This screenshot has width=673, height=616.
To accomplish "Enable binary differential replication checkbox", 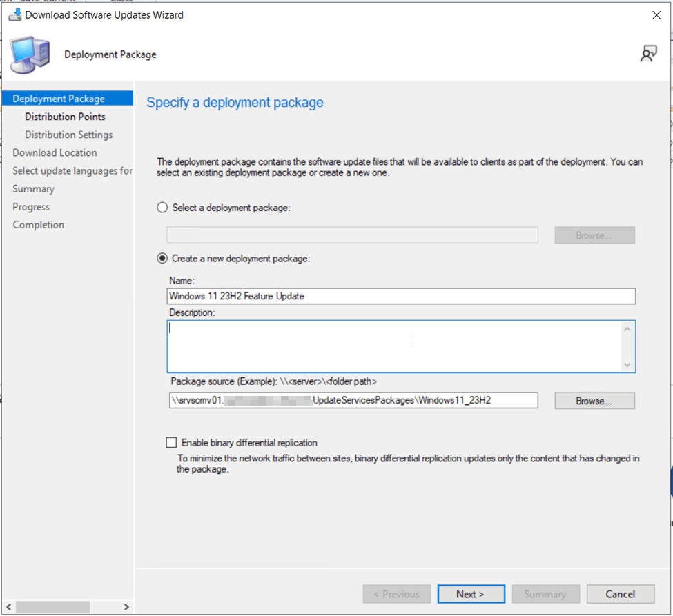I will point(171,443).
